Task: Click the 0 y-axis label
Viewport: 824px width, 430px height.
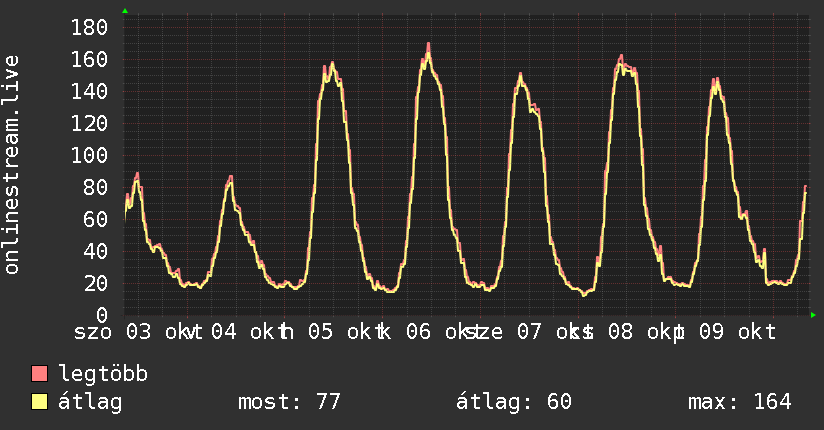Action: click(102, 315)
